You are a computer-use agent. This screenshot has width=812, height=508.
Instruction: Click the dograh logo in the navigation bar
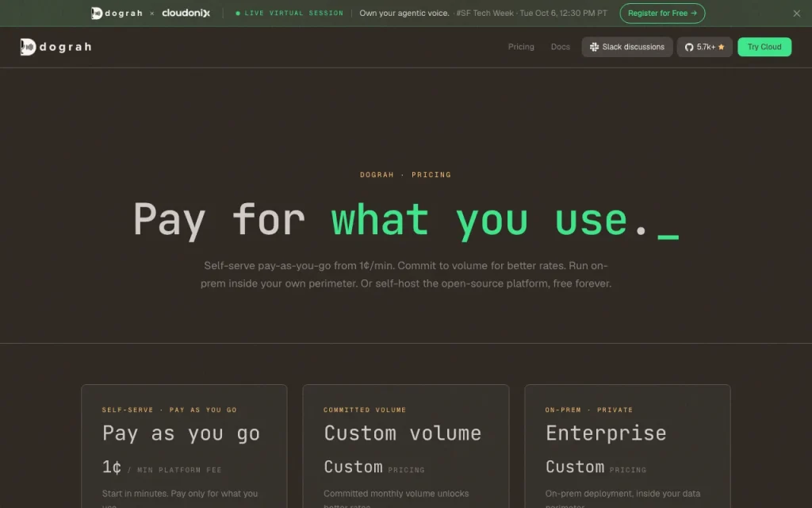tap(56, 47)
